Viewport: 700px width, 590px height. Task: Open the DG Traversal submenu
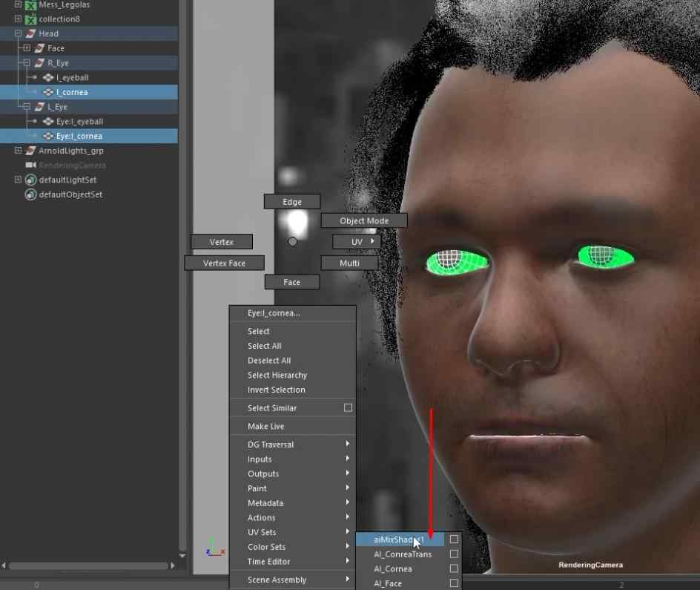click(x=293, y=445)
